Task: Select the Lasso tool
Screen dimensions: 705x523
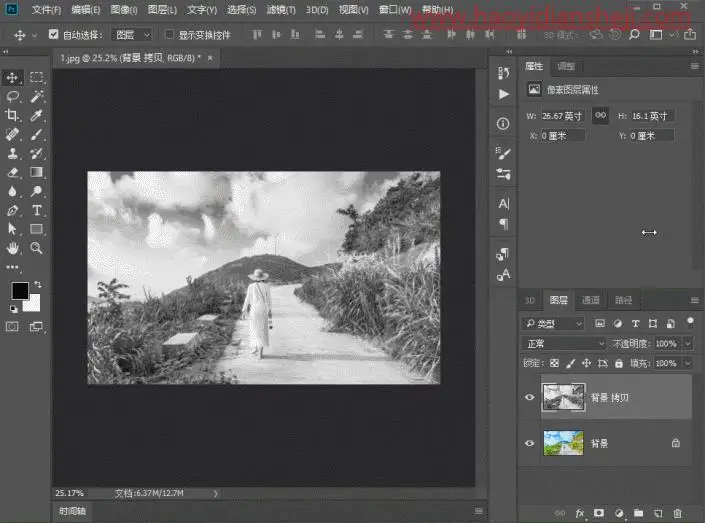Action: (x=12, y=96)
